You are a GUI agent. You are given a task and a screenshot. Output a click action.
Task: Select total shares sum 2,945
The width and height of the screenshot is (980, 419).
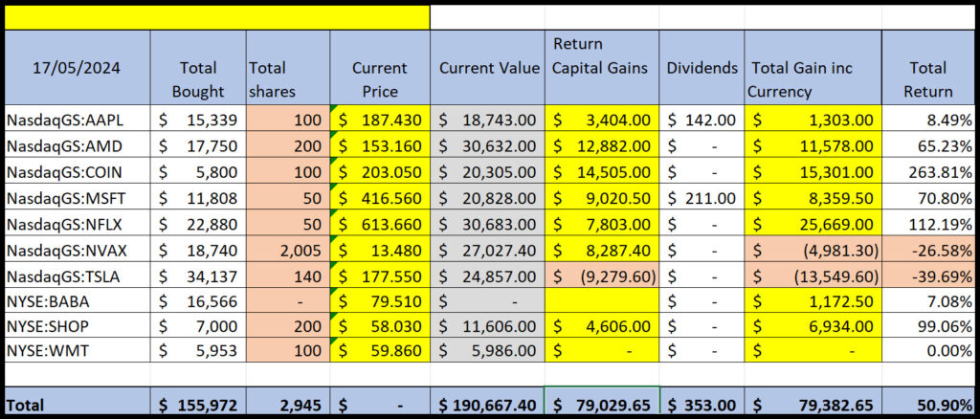click(288, 402)
